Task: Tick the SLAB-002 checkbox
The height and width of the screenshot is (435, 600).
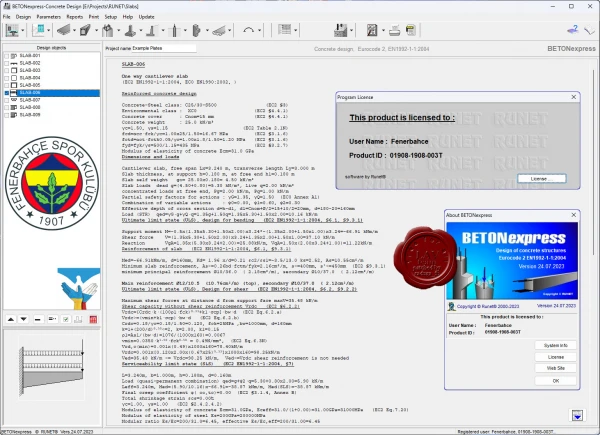Action: (x=7, y=63)
